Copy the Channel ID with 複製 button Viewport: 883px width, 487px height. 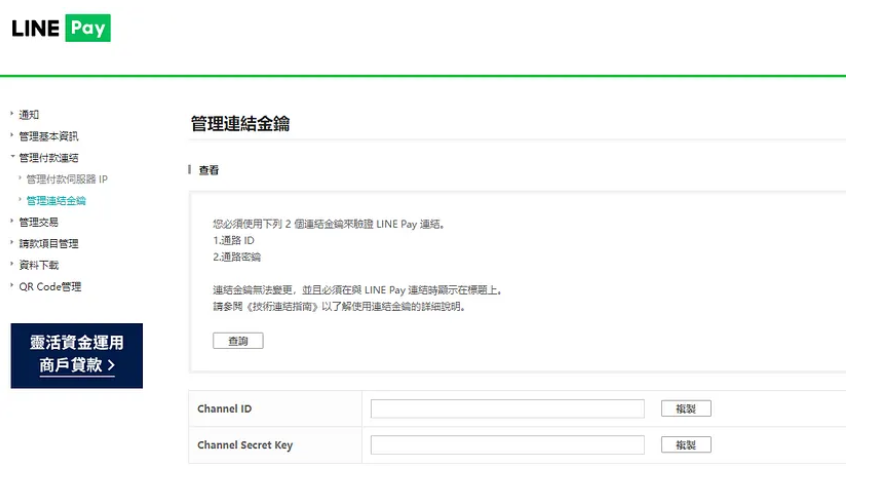[x=686, y=409]
